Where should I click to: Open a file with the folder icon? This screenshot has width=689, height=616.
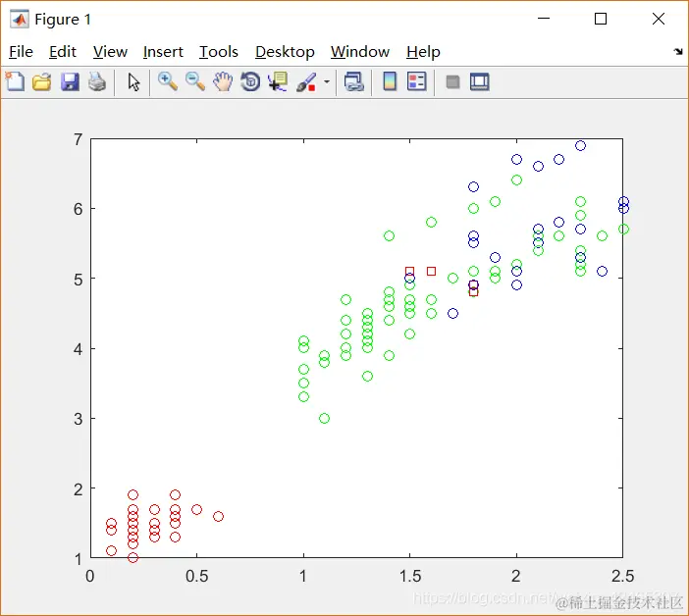click(x=42, y=82)
